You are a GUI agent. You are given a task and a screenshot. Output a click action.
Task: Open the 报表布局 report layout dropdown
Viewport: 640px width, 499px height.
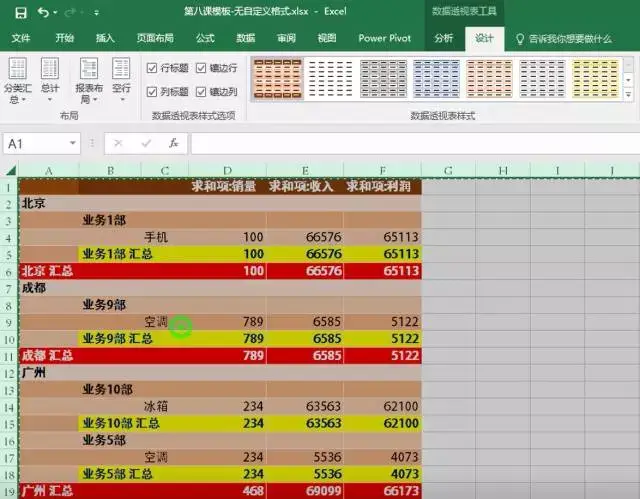89,81
